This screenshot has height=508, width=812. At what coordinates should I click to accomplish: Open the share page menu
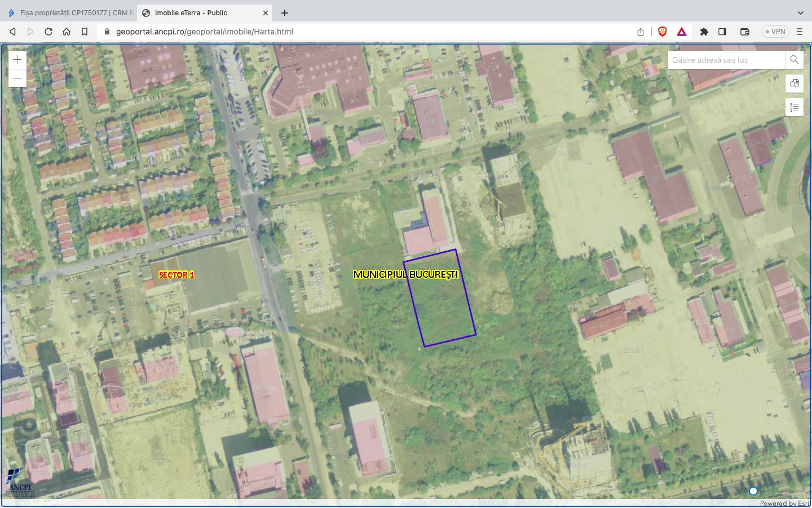coord(641,32)
